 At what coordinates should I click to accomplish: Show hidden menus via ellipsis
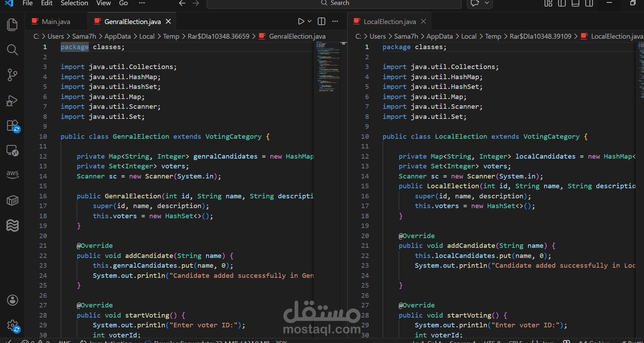[142, 3]
